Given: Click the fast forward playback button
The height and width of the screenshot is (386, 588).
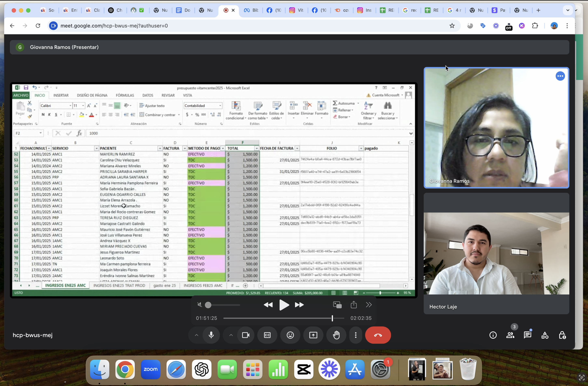Looking at the screenshot, I should tap(299, 305).
